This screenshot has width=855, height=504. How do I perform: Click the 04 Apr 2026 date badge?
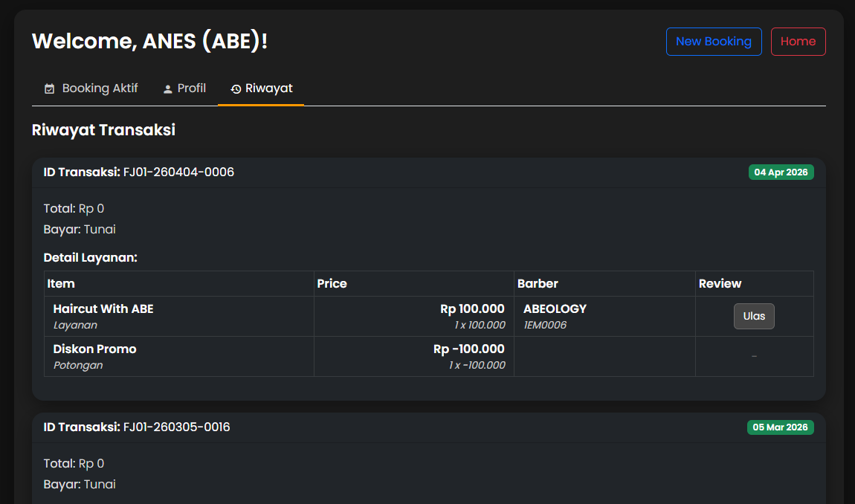pos(781,172)
